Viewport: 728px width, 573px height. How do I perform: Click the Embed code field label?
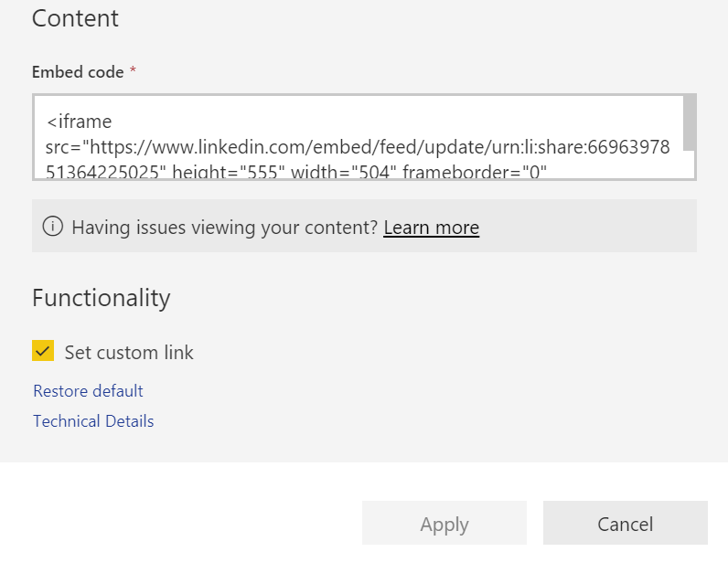click(x=78, y=71)
